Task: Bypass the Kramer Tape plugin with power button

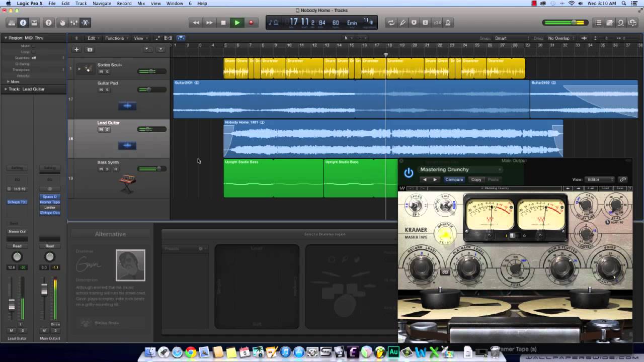Action: 409,173
